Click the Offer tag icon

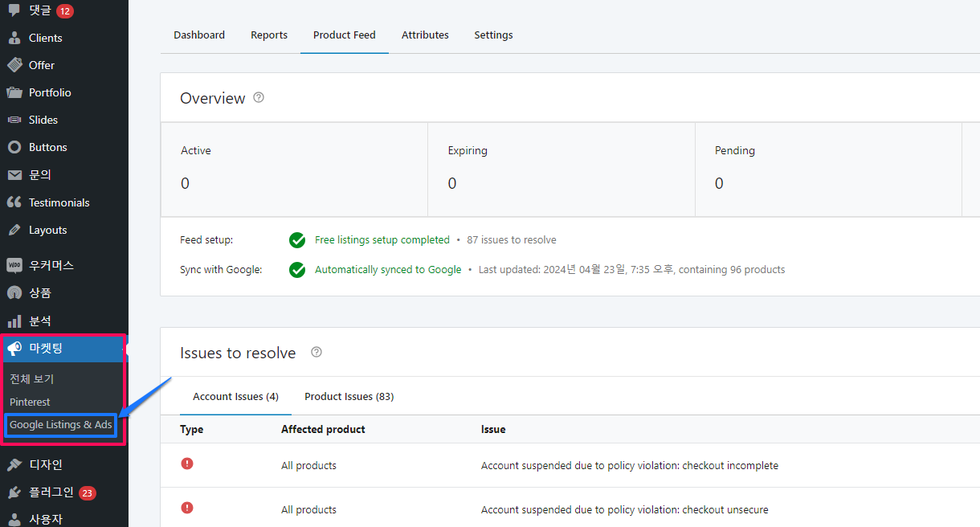(14, 65)
